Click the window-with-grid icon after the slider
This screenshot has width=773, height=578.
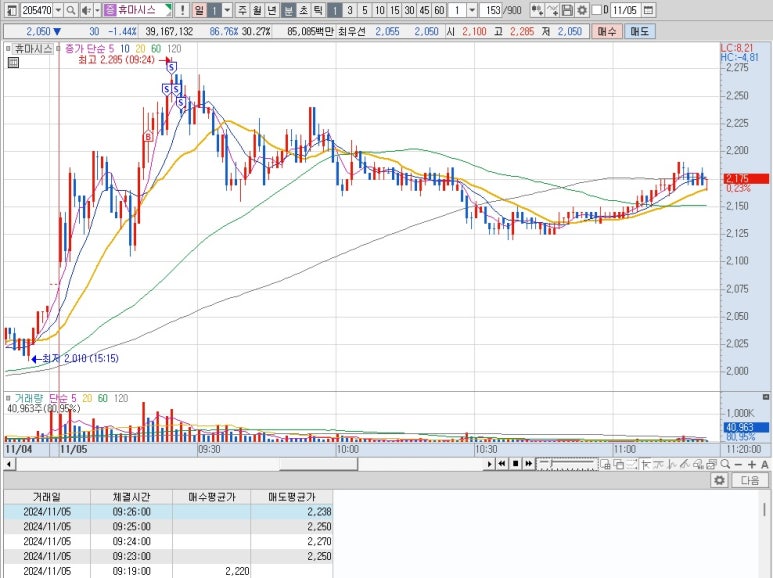[605, 464]
